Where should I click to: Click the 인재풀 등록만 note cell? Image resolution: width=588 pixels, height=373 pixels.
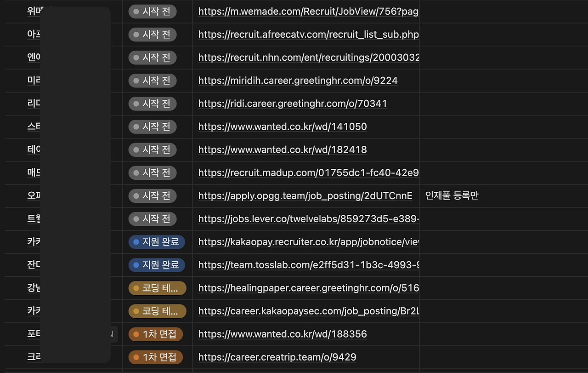452,195
